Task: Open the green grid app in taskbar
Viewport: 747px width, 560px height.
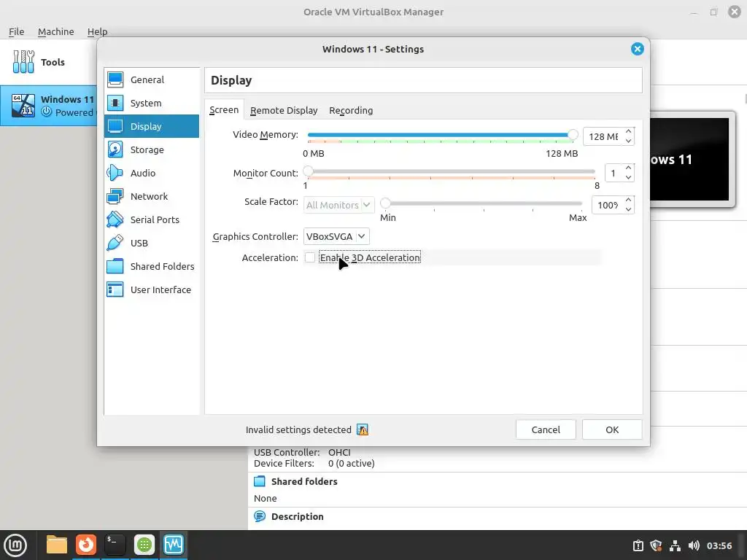Action: pyautogui.click(x=144, y=545)
